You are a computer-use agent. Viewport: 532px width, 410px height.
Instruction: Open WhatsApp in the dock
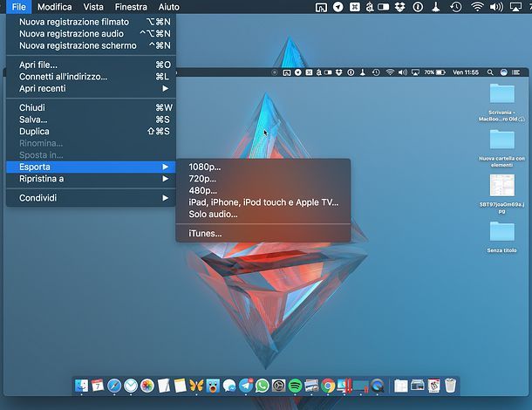(263, 385)
